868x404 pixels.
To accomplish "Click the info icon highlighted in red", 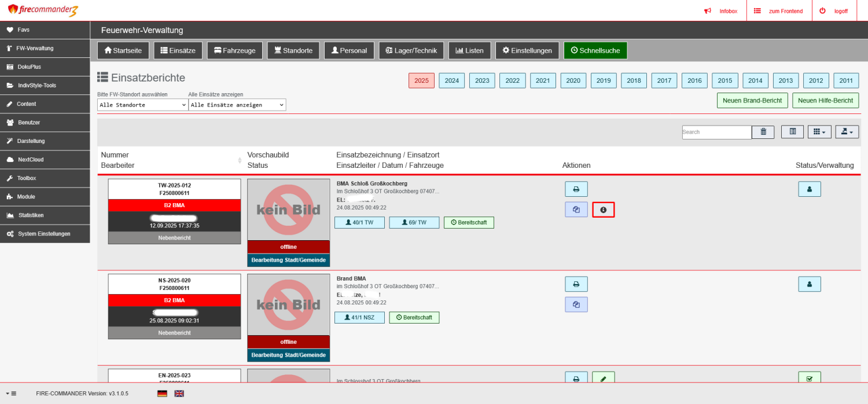I will pos(603,210).
